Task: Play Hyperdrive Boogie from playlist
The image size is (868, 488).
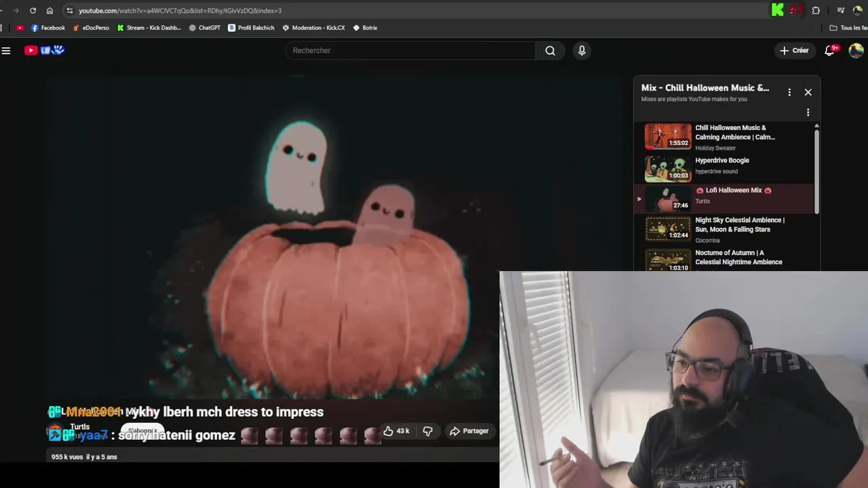Action: point(723,168)
